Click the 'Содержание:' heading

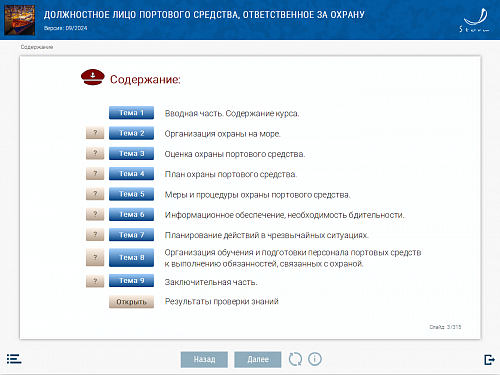click(x=145, y=79)
